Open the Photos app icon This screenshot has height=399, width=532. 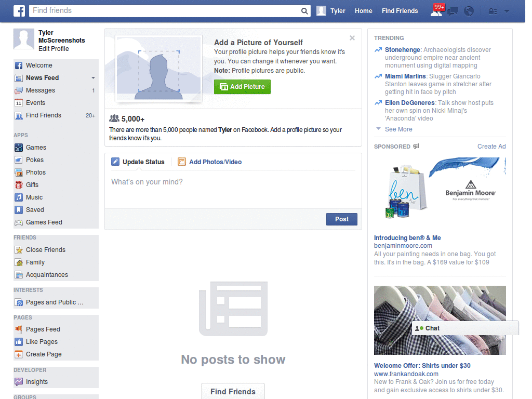(19, 172)
